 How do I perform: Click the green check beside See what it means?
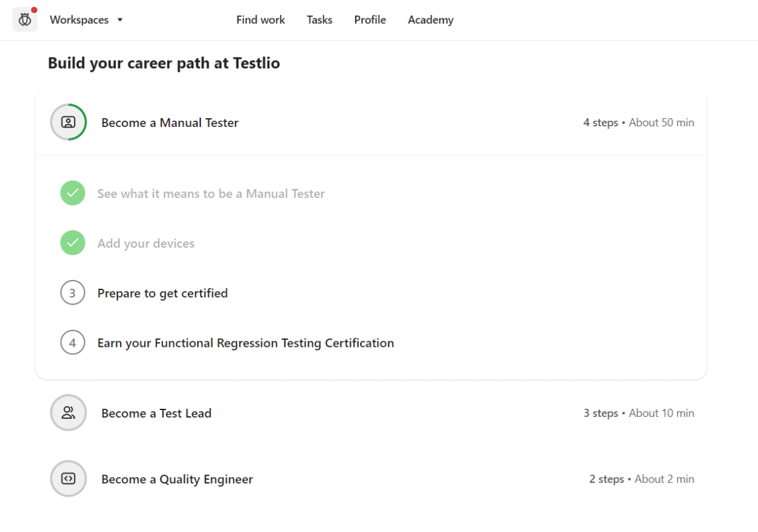coord(73,193)
